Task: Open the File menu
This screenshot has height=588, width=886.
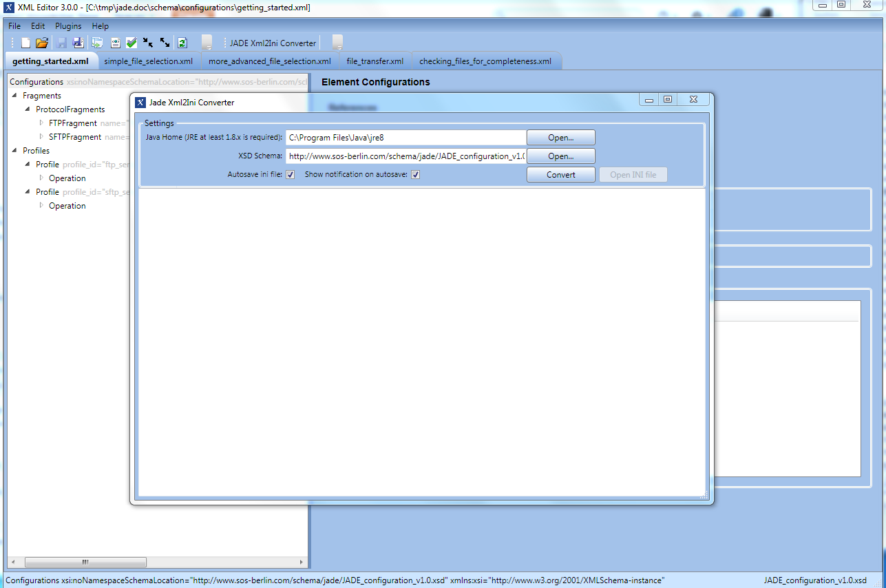Action: point(14,26)
